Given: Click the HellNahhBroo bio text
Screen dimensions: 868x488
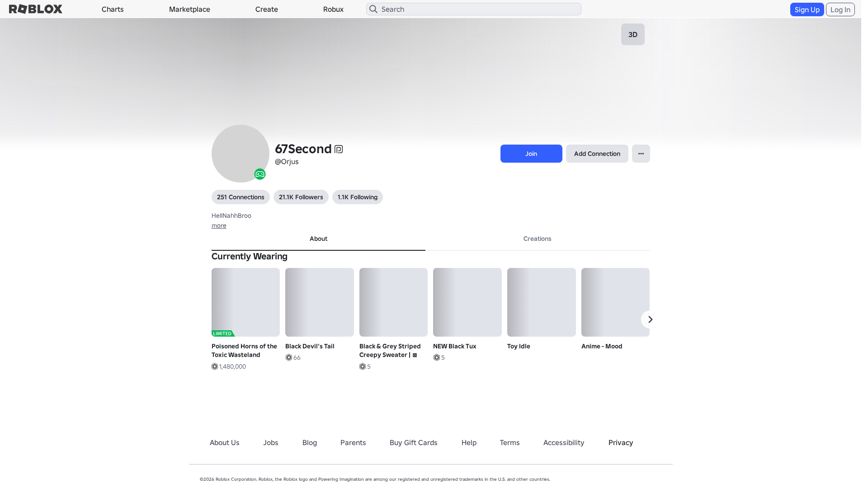Looking at the screenshot, I should coord(231,216).
